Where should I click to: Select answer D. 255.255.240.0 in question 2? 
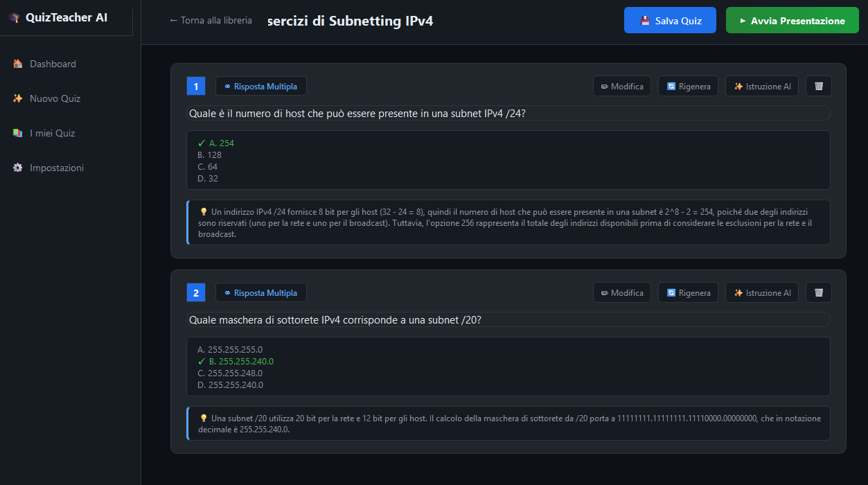point(231,385)
